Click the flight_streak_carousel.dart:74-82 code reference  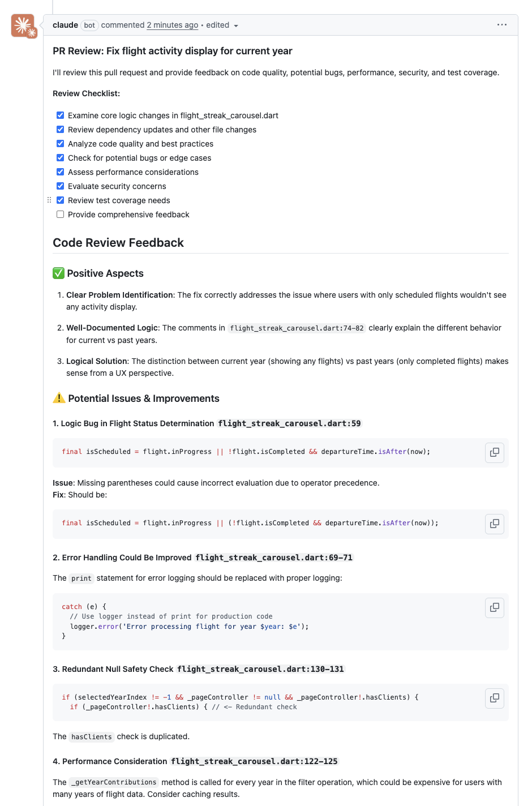pos(297,328)
